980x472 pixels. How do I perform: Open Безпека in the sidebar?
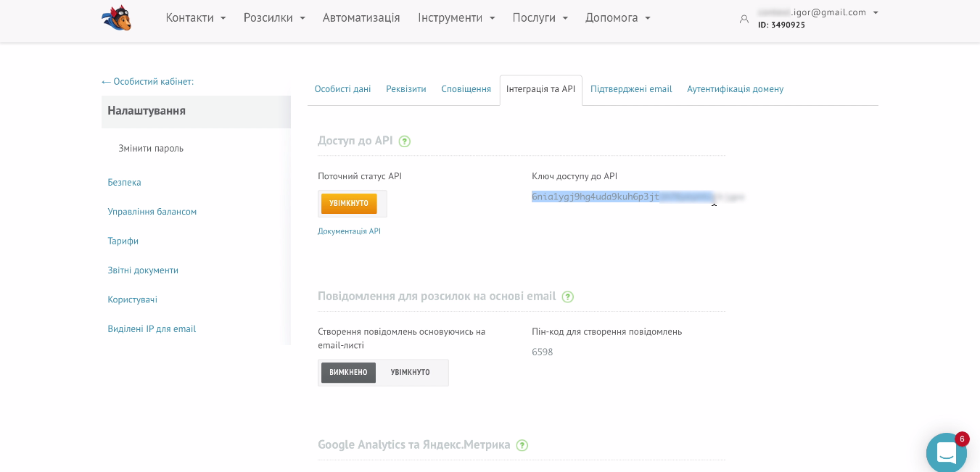(x=124, y=183)
